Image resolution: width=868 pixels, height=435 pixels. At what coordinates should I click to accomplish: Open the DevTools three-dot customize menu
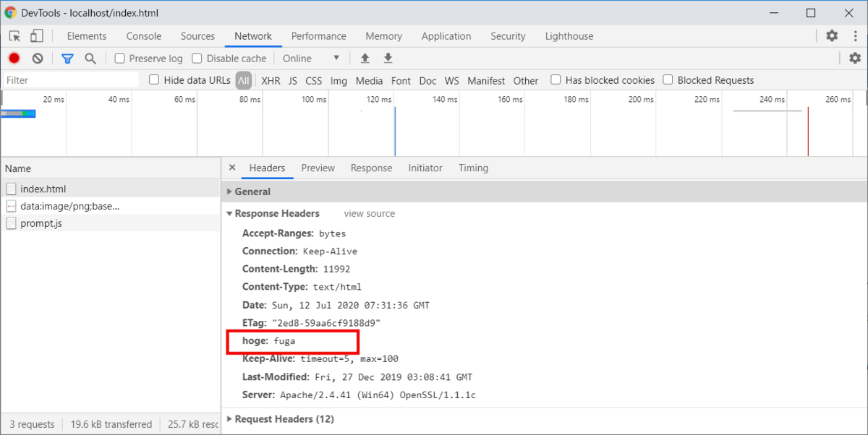(855, 36)
